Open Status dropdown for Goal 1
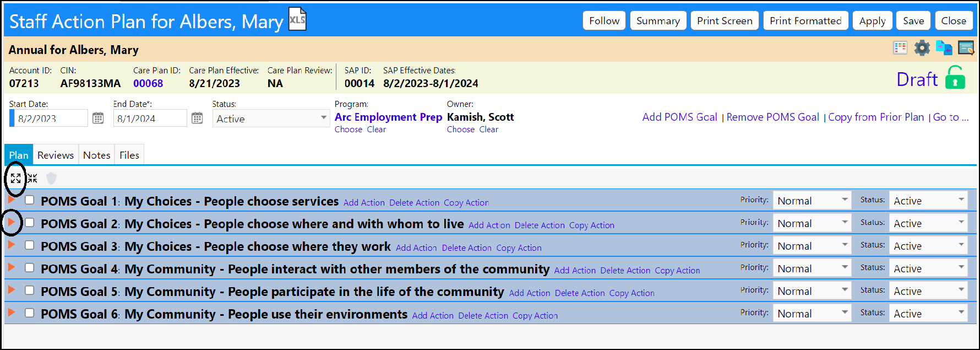 pyautogui.click(x=928, y=201)
